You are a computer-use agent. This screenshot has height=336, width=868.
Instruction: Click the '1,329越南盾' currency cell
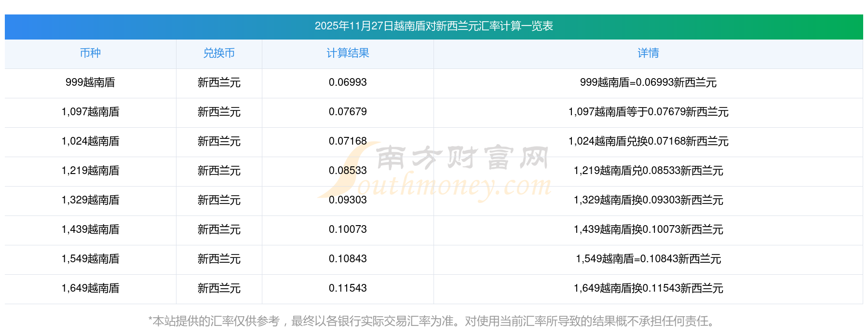90,200
